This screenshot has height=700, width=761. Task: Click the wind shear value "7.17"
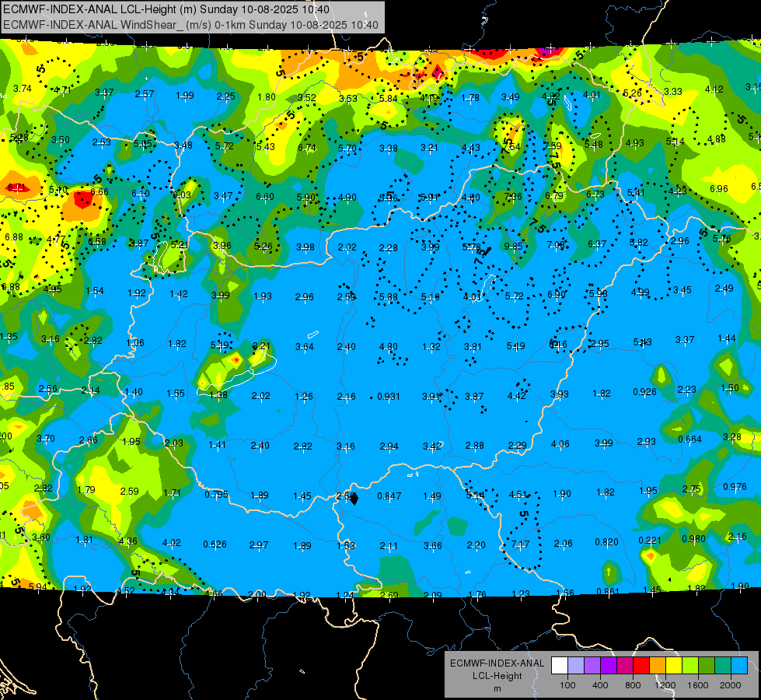[x=520, y=544]
